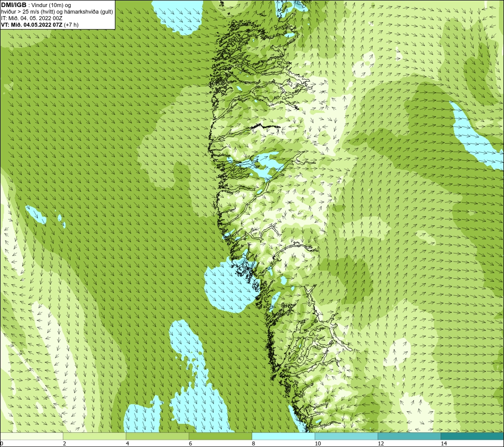504x447 pixels.
Task: Click the 'DMI/IGB' title text
Action: point(14,5)
